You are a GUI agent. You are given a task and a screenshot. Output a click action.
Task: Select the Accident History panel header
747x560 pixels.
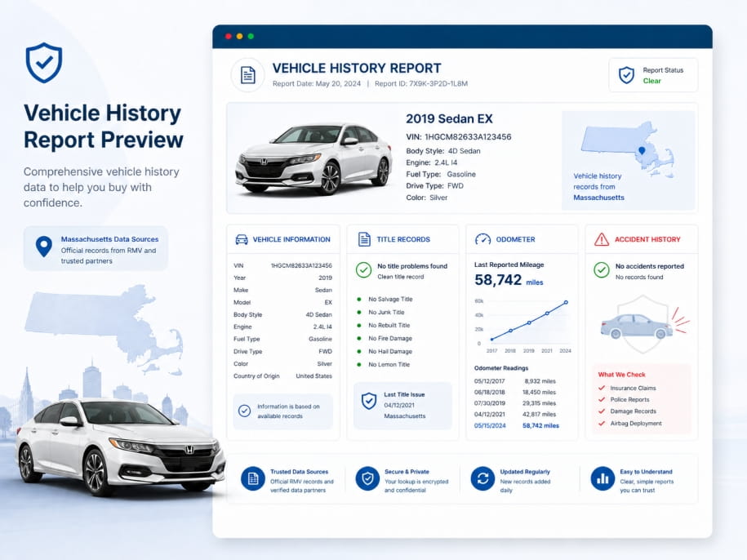tap(641, 239)
